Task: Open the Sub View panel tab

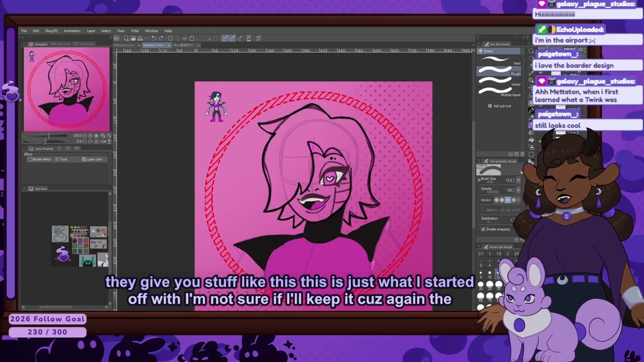Action: (38, 189)
